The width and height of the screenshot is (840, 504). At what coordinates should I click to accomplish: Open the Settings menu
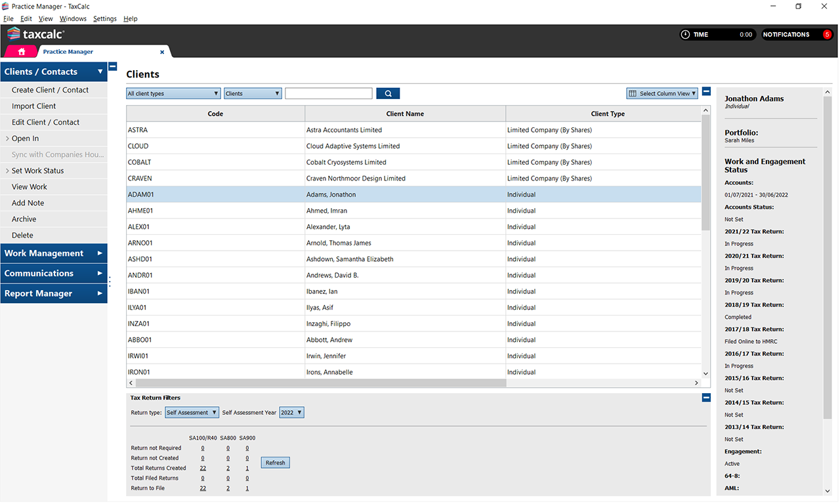(x=105, y=18)
